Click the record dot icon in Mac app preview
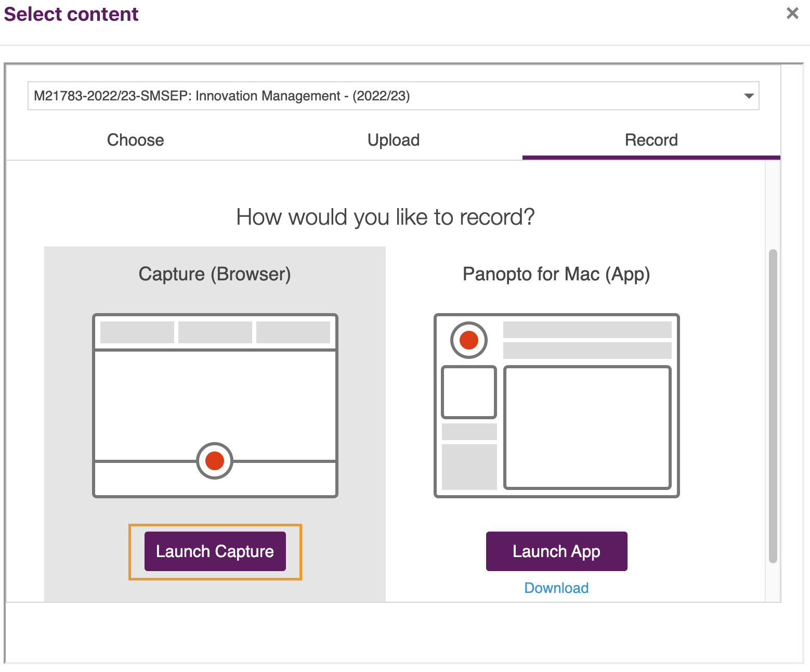 point(468,340)
